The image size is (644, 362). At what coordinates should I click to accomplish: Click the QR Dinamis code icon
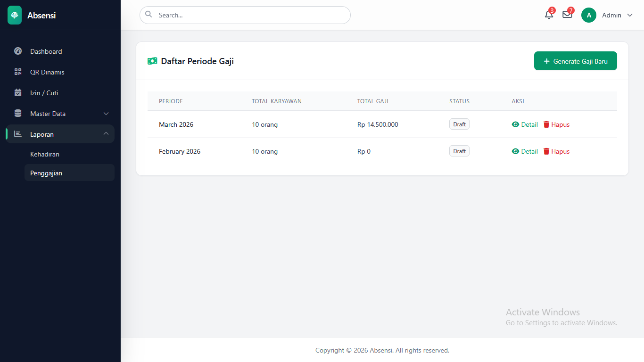coord(18,72)
